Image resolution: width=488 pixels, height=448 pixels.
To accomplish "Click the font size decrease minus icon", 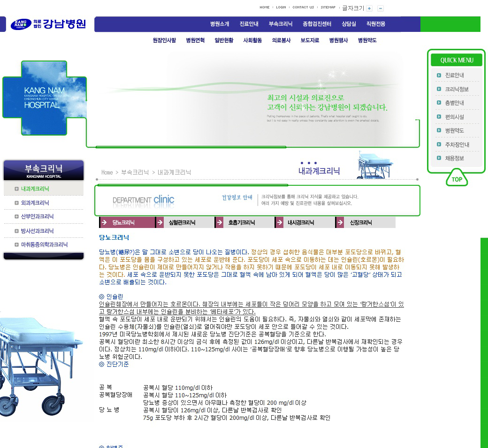I will pyautogui.click(x=381, y=8).
